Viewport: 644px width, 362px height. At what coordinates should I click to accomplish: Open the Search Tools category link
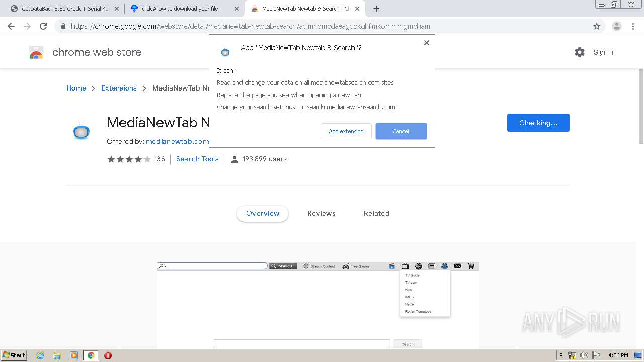point(197,159)
